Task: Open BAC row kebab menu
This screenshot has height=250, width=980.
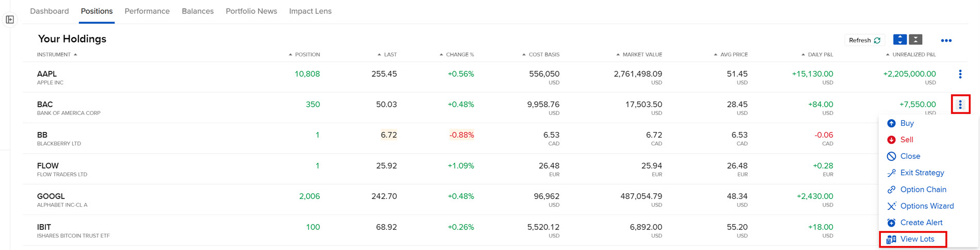Action: point(960,105)
